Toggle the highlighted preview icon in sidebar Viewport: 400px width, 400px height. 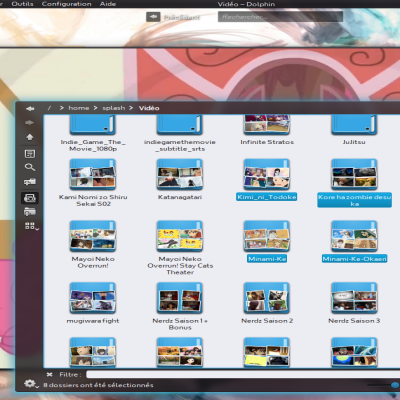coord(30,198)
